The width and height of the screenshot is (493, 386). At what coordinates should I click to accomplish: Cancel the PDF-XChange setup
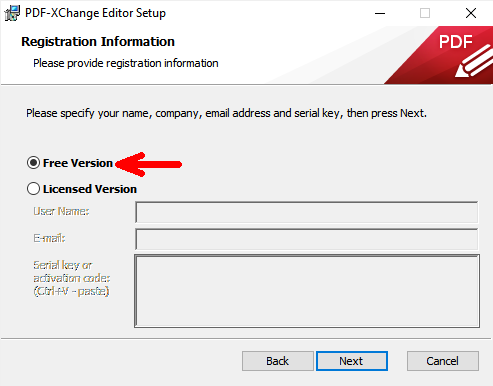click(x=443, y=361)
